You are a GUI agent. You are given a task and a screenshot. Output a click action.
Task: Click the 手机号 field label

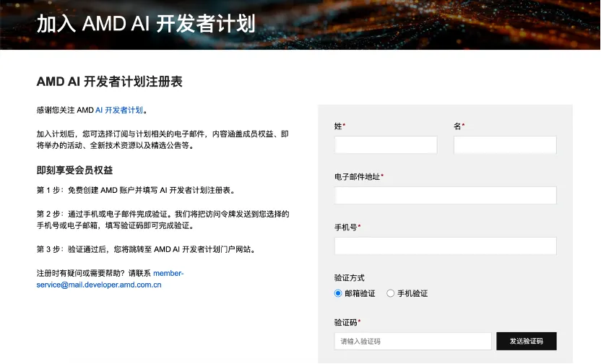coord(347,227)
